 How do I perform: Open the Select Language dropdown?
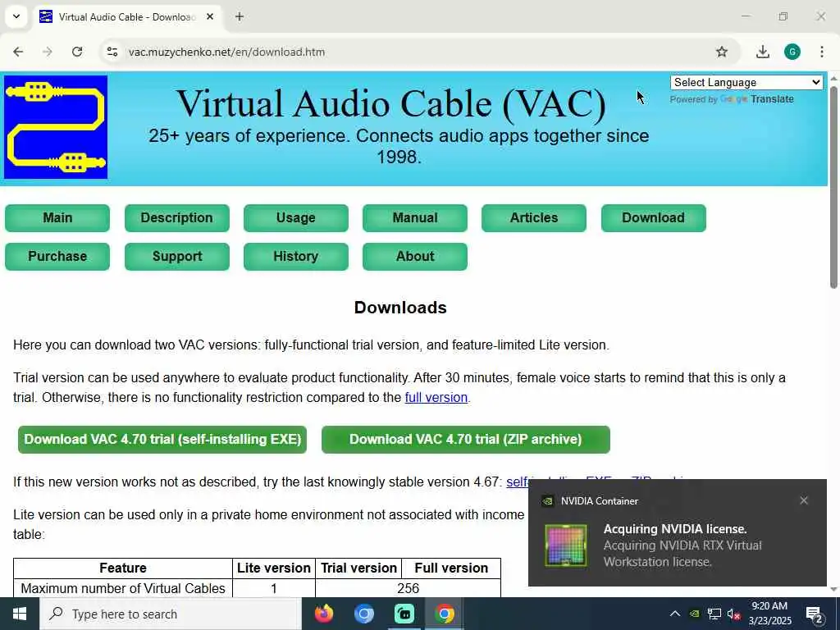point(746,83)
